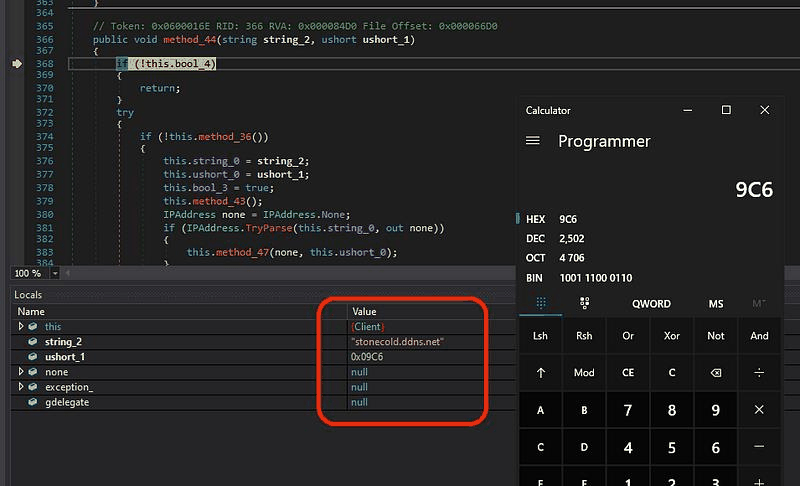
Task: Click the Or bitwise key
Action: click(628, 336)
